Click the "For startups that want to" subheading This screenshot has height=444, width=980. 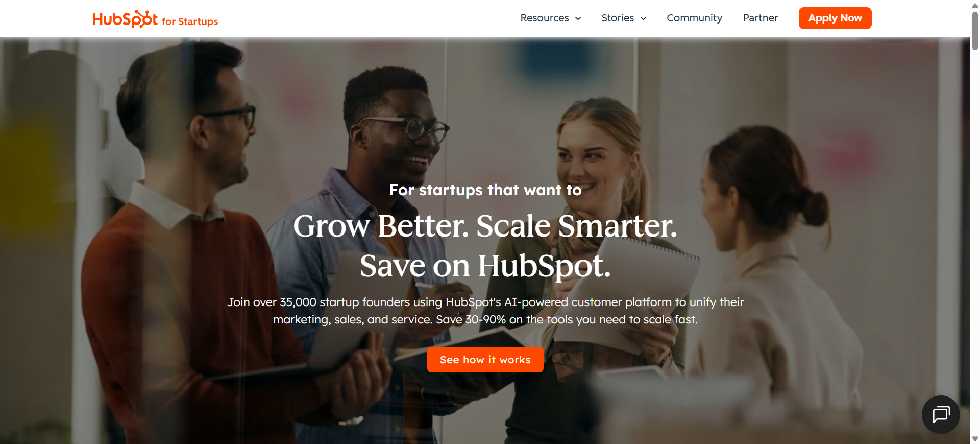pos(485,190)
